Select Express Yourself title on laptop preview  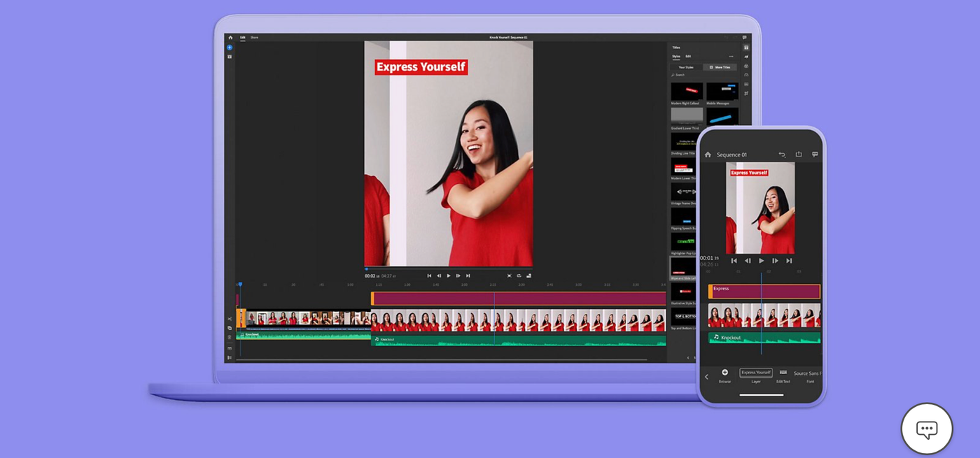tap(421, 67)
